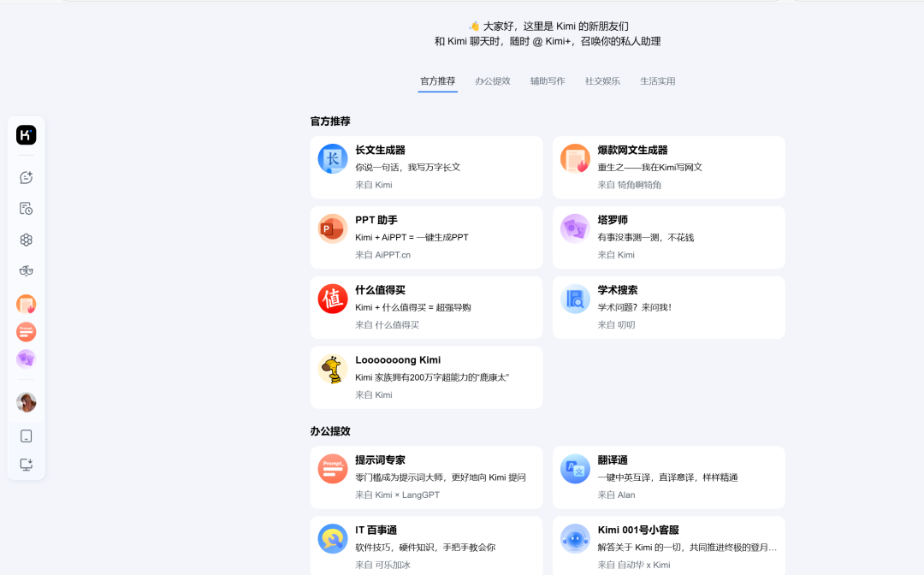
Task: Open the purple 塔罗师 sidebar icon
Action: point(26,360)
